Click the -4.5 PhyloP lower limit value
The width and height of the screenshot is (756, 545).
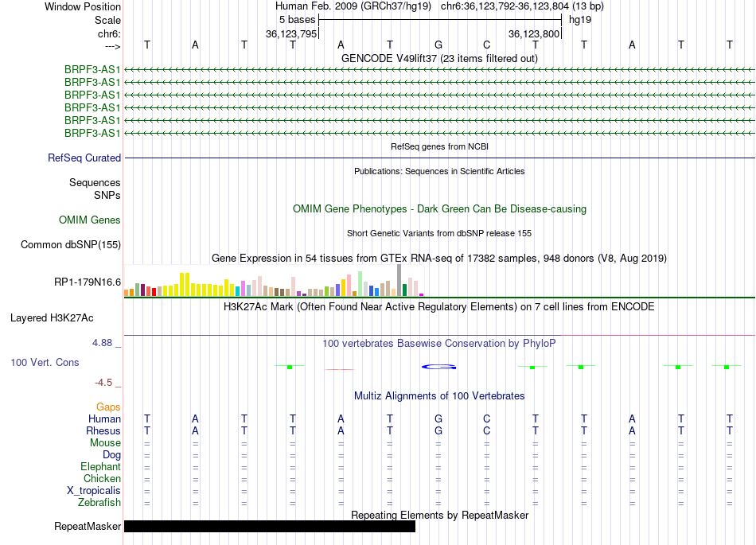103,383
